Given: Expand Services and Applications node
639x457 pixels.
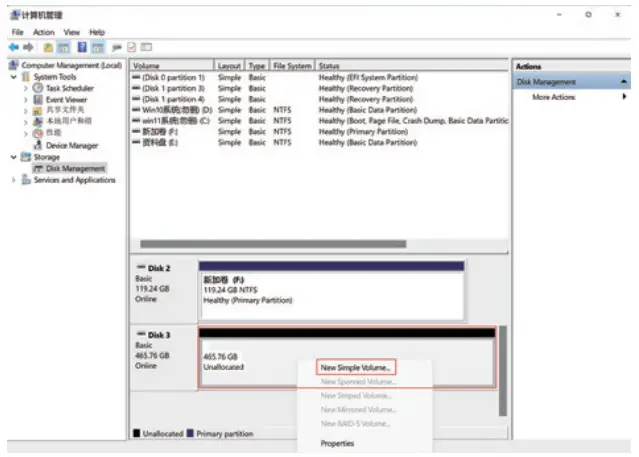Looking at the screenshot, I should point(14,180).
